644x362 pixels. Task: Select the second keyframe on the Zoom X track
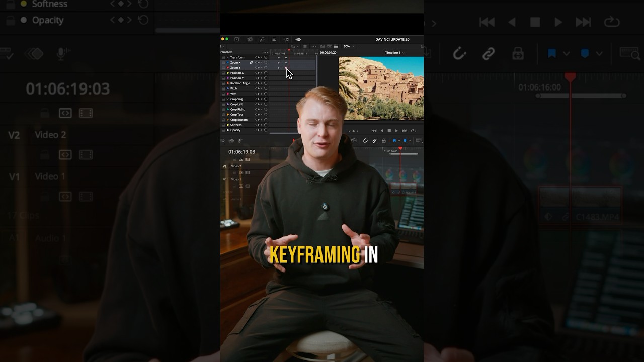coord(286,63)
